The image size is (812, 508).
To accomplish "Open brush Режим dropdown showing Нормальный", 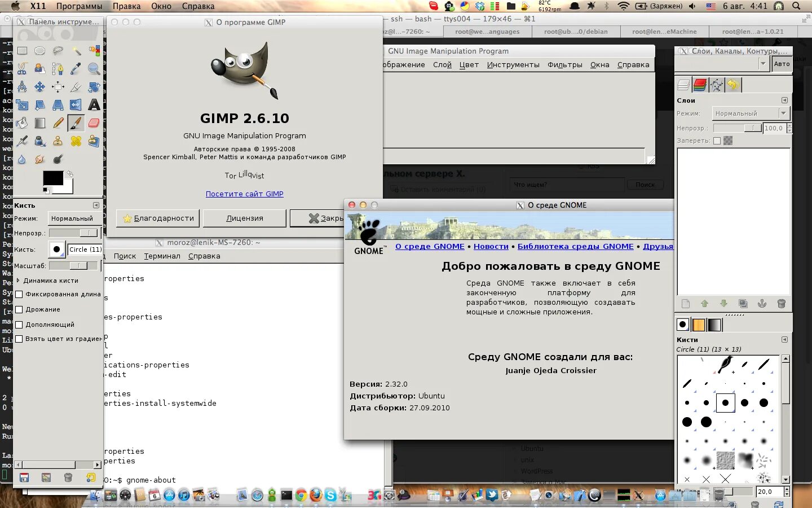I will click(74, 218).
